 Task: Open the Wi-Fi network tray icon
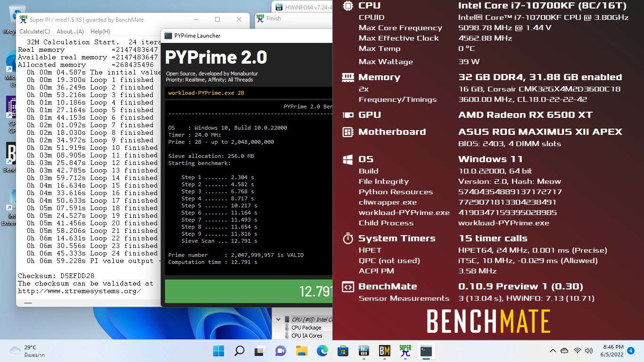pyautogui.click(x=577, y=351)
